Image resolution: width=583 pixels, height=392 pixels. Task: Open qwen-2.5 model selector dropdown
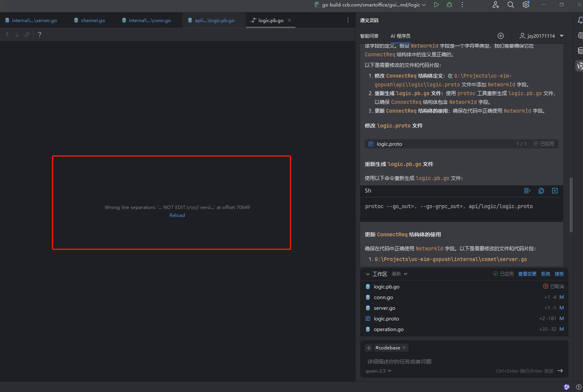coord(378,371)
